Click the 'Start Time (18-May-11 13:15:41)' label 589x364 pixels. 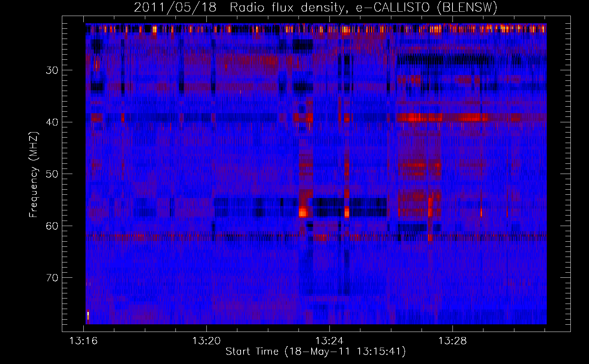(316, 352)
